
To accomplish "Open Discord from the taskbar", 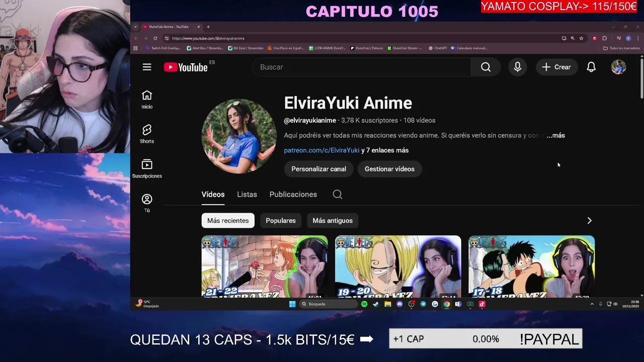I will coord(399,304).
